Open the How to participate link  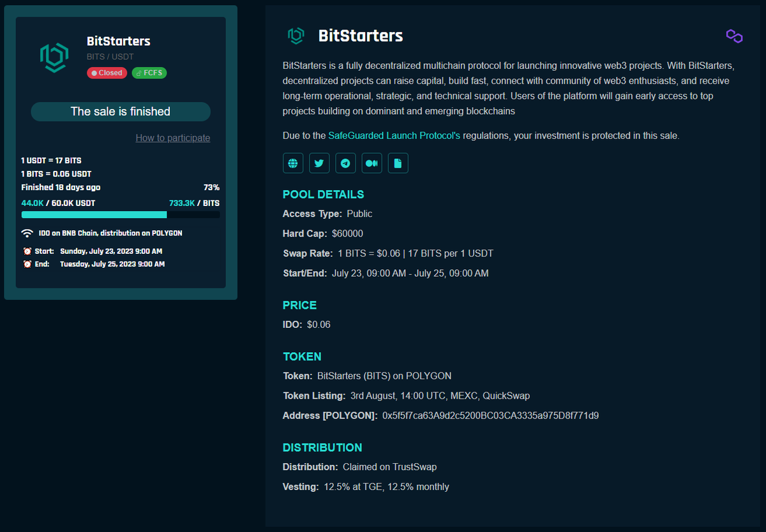click(x=173, y=138)
